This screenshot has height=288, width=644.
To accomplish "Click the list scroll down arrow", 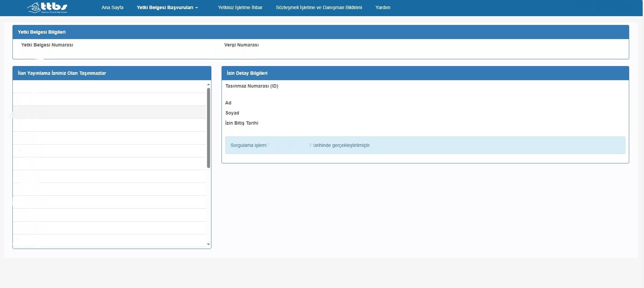I will (208, 244).
